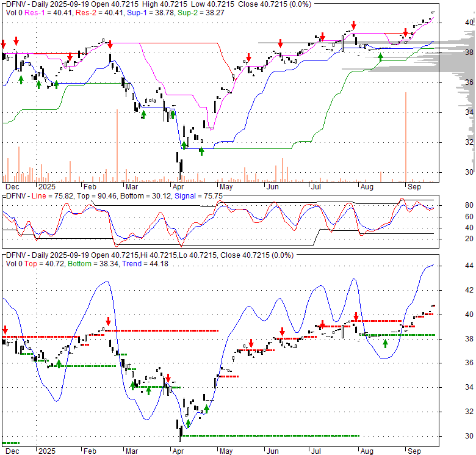Click the 44 price level on bottom chart scale
476x455 pixels.
453,266
